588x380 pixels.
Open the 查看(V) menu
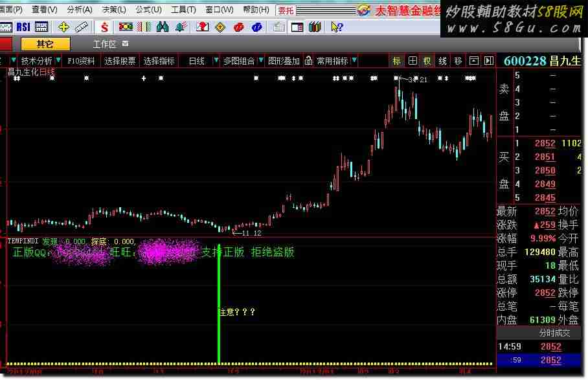pyautogui.click(x=44, y=9)
